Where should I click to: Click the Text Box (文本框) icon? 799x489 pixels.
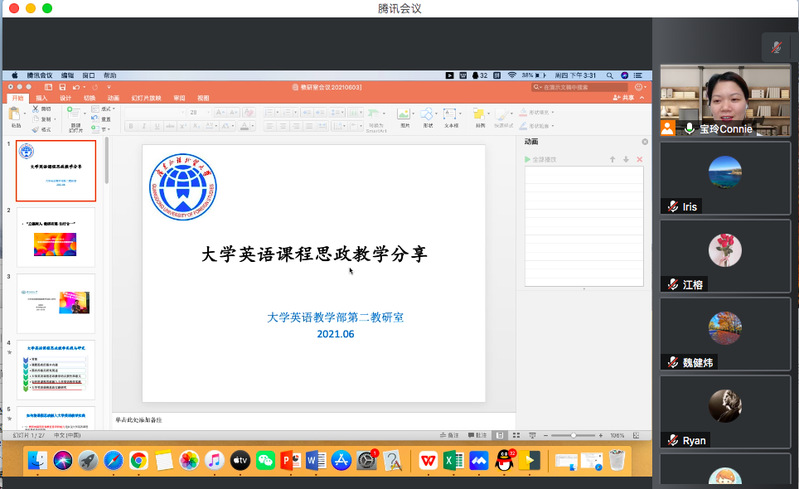click(449, 114)
